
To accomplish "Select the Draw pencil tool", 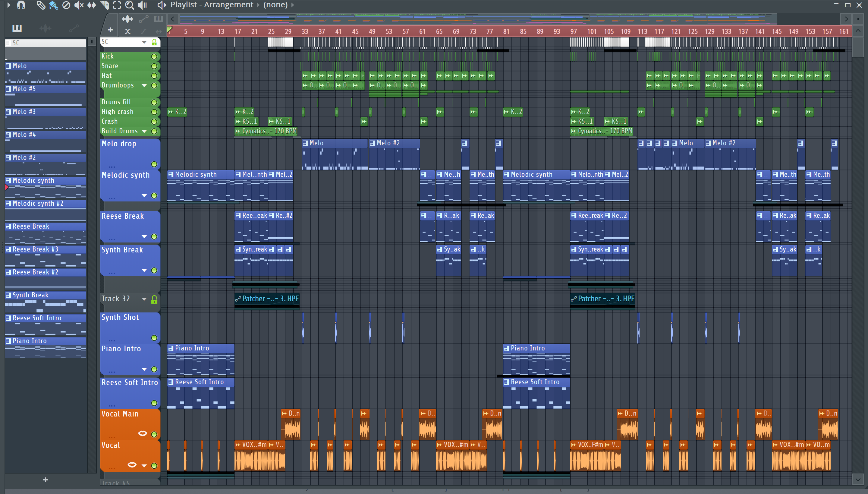I will pyautogui.click(x=41, y=5).
